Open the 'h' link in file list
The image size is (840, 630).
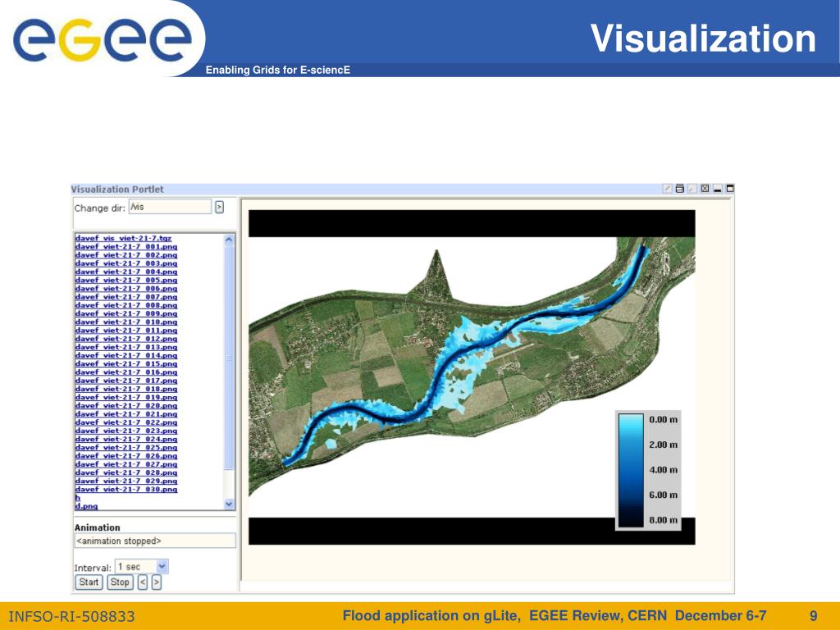point(78,498)
